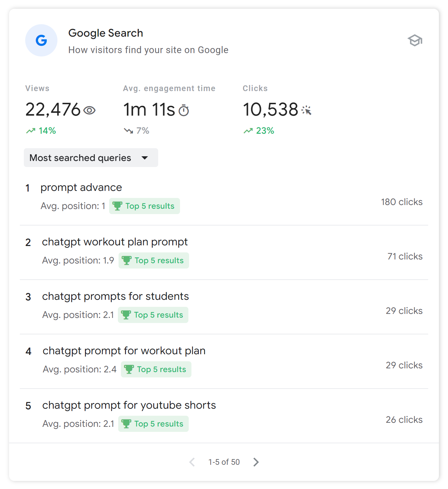Open the Most searched queries dropdown
The image size is (448, 489).
[x=91, y=158]
